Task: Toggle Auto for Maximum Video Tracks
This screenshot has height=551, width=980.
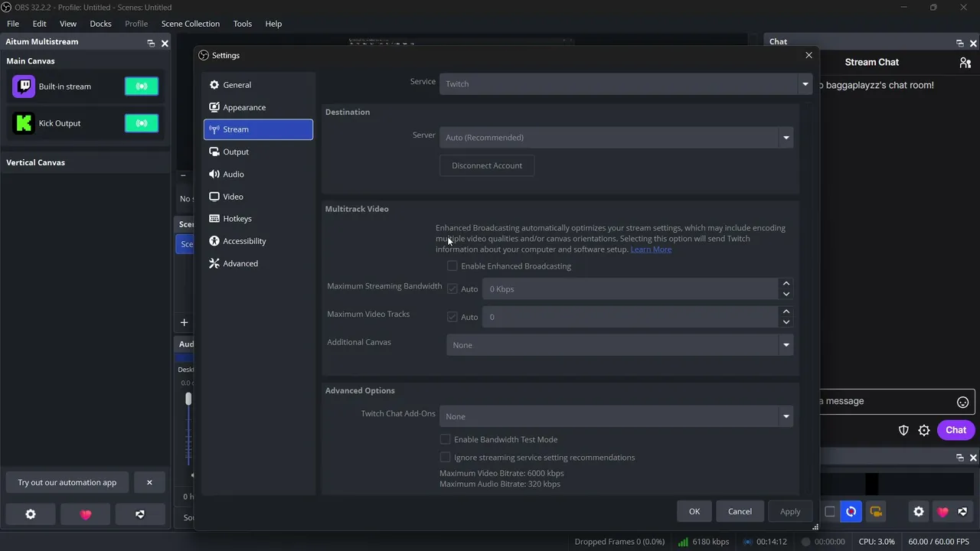Action: (452, 317)
